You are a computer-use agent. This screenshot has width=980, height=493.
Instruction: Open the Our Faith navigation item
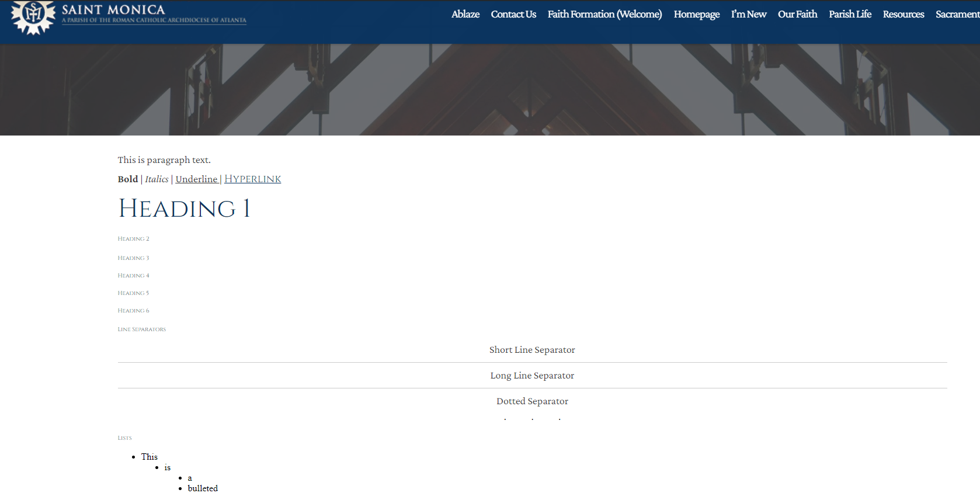pyautogui.click(x=797, y=14)
